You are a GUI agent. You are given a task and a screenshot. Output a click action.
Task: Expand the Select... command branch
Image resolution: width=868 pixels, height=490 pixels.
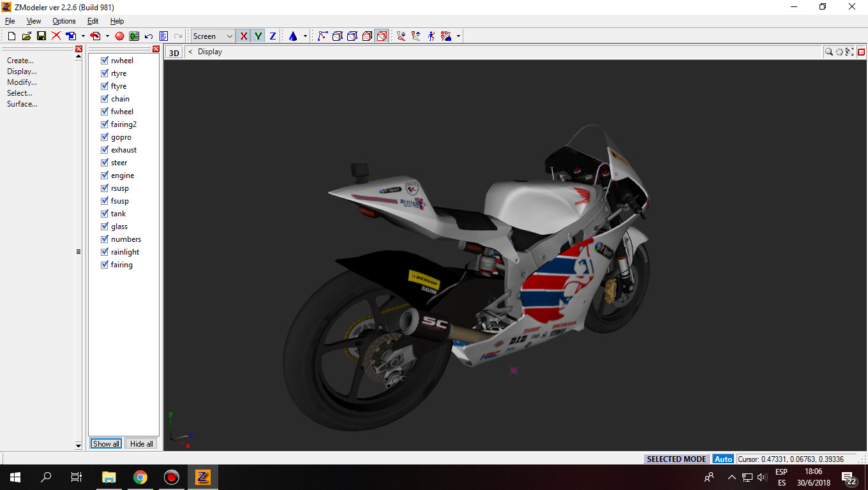coord(20,93)
